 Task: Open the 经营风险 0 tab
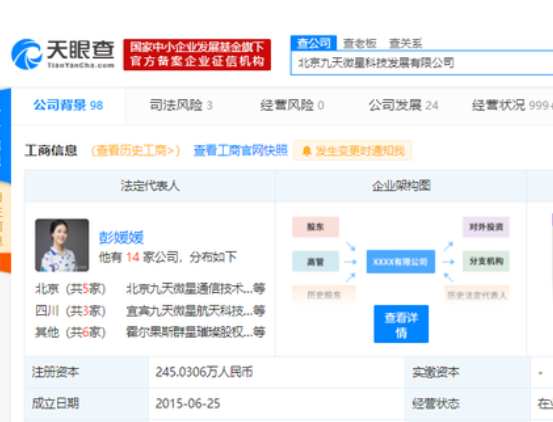(x=292, y=105)
